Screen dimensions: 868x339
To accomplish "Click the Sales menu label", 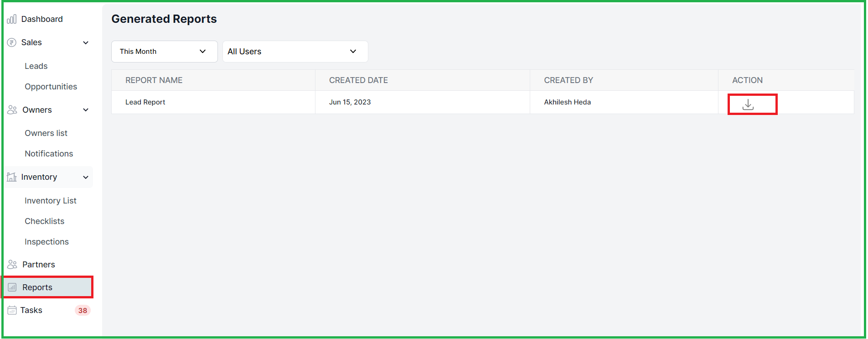I will [x=31, y=42].
